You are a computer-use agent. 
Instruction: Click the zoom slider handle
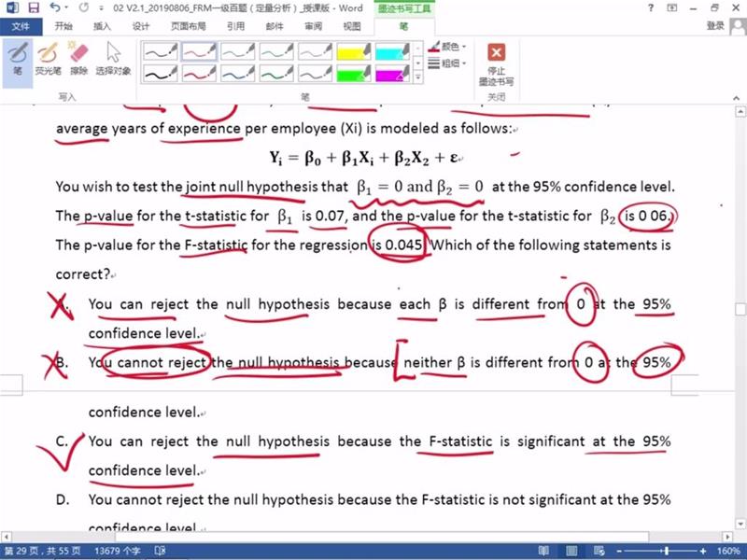(667, 551)
